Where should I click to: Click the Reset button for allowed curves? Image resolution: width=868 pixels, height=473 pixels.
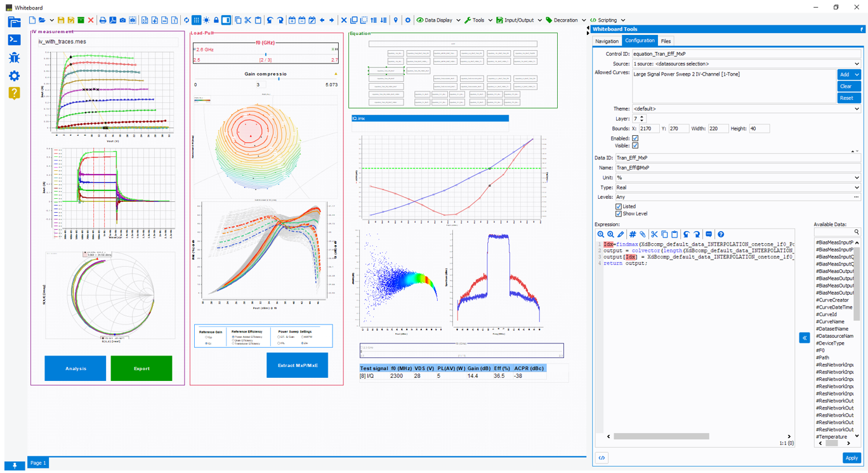(849, 98)
